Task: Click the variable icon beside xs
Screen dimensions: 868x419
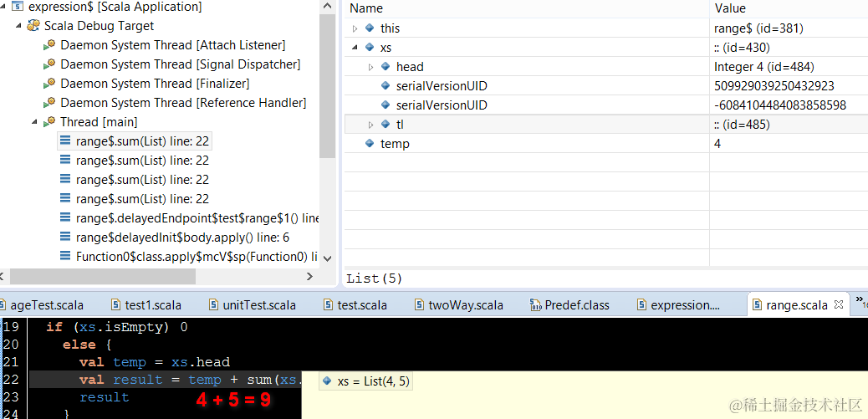Action: [x=370, y=48]
